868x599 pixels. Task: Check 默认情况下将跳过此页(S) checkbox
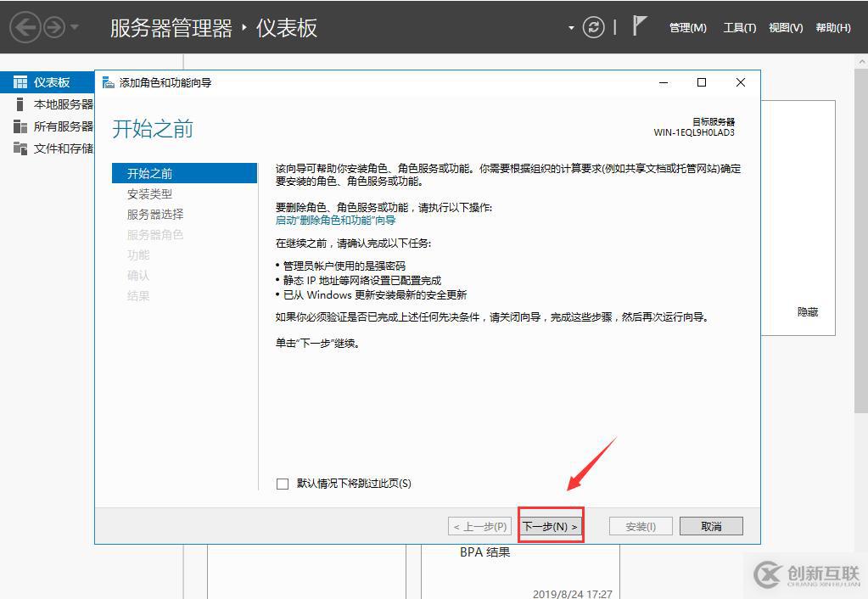point(283,484)
